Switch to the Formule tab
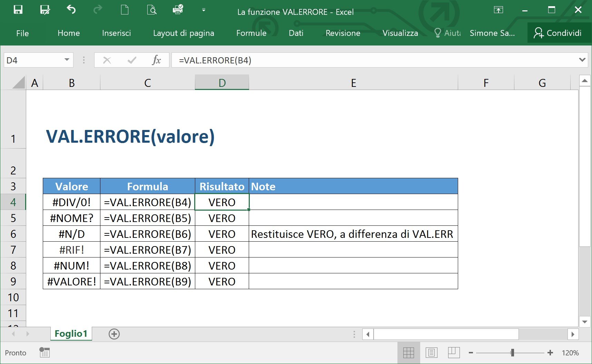The width and height of the screenshot is (592, 364). 251,33
